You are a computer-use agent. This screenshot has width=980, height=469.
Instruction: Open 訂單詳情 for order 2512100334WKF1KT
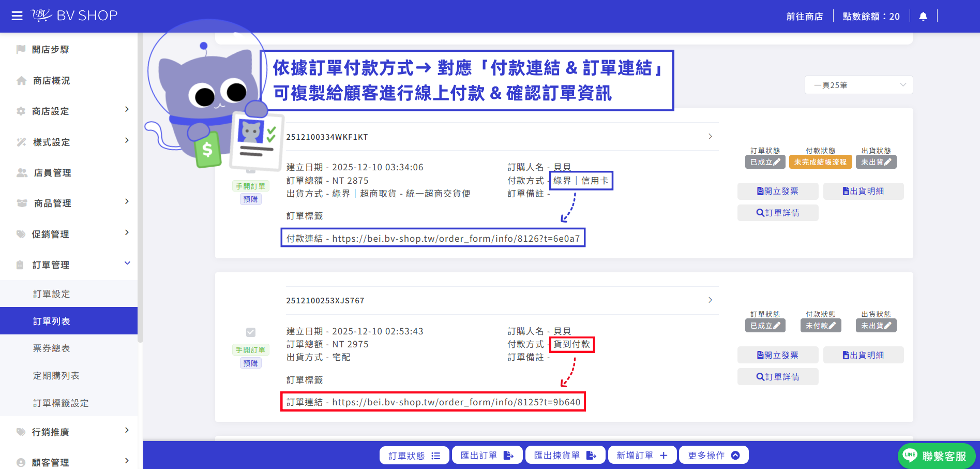coord(778,213)
